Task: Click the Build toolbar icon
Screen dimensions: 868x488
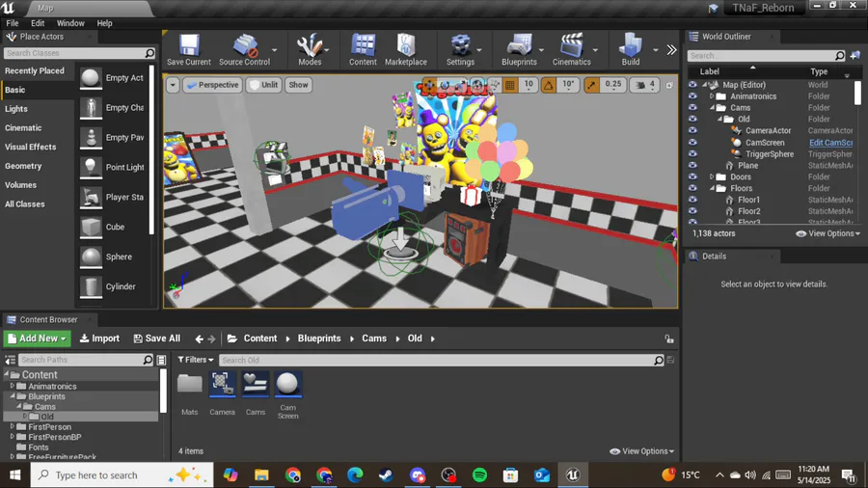Action: click(x=631, y=49)
